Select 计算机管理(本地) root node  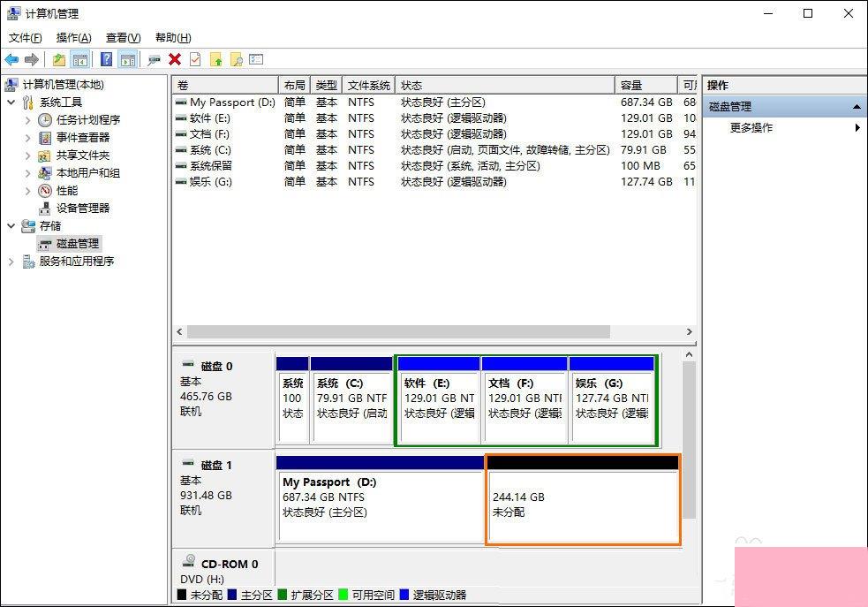[x=63, y=84]
